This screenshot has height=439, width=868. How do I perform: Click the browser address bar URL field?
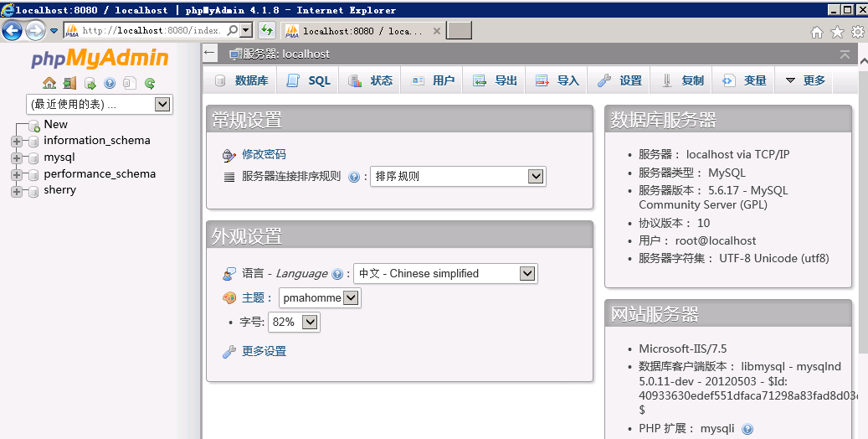(152, 30)
